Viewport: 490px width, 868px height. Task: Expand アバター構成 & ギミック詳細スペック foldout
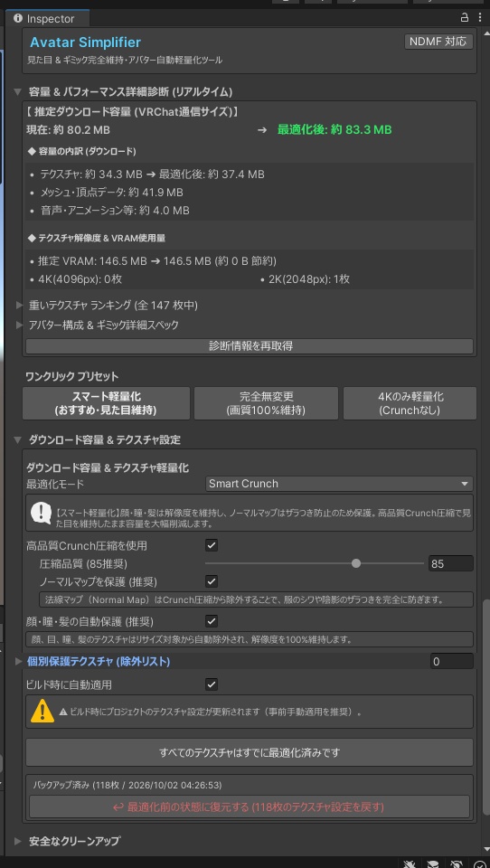[19, 325]
